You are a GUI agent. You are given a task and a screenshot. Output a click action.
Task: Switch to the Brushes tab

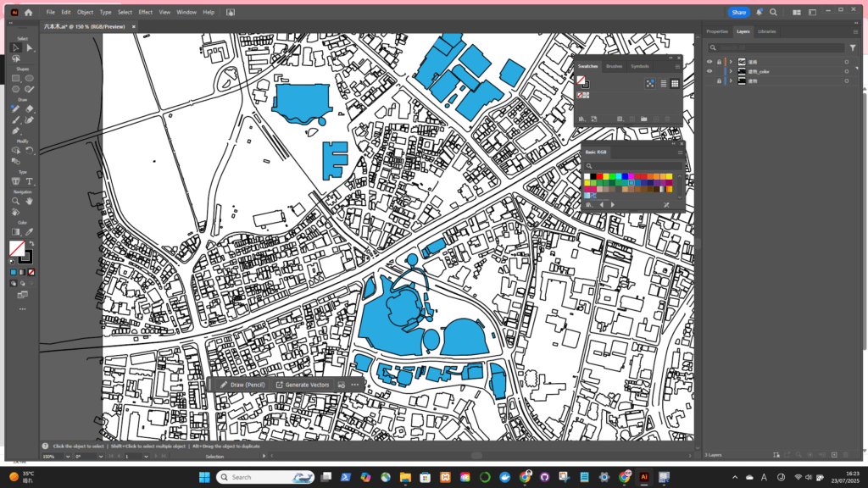(x=614, y=65)
